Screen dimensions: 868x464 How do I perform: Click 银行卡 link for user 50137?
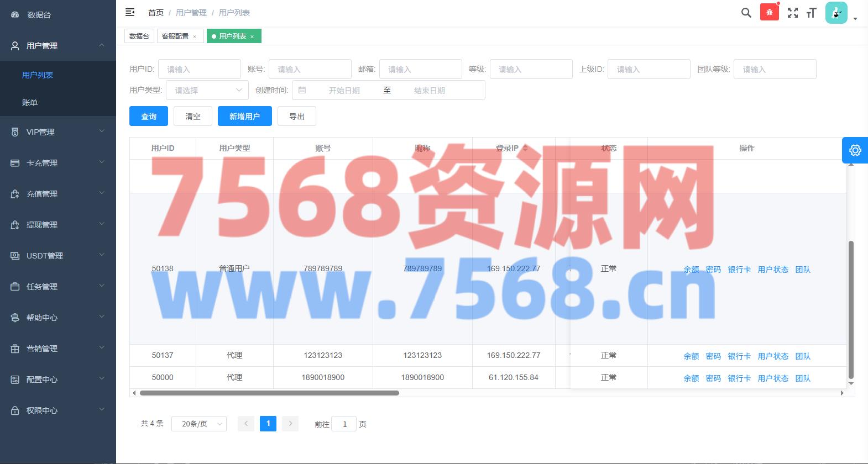click(x=739, y=356)
